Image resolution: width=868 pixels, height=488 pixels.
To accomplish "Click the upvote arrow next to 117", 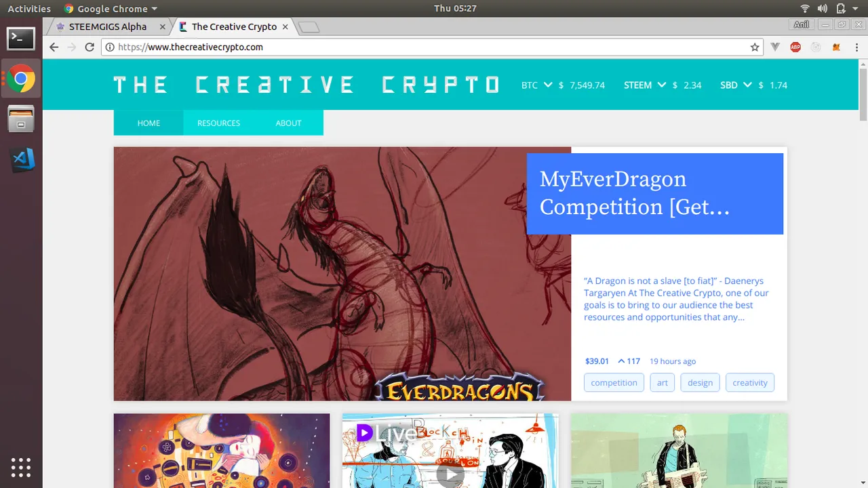I will pos(621,361).
